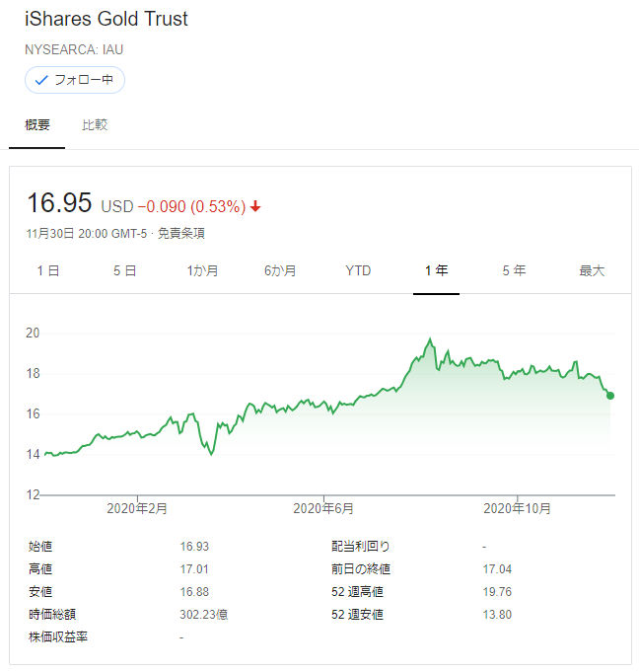Select the 6か月 chart range
639x672 pixels.
point(280,270)
